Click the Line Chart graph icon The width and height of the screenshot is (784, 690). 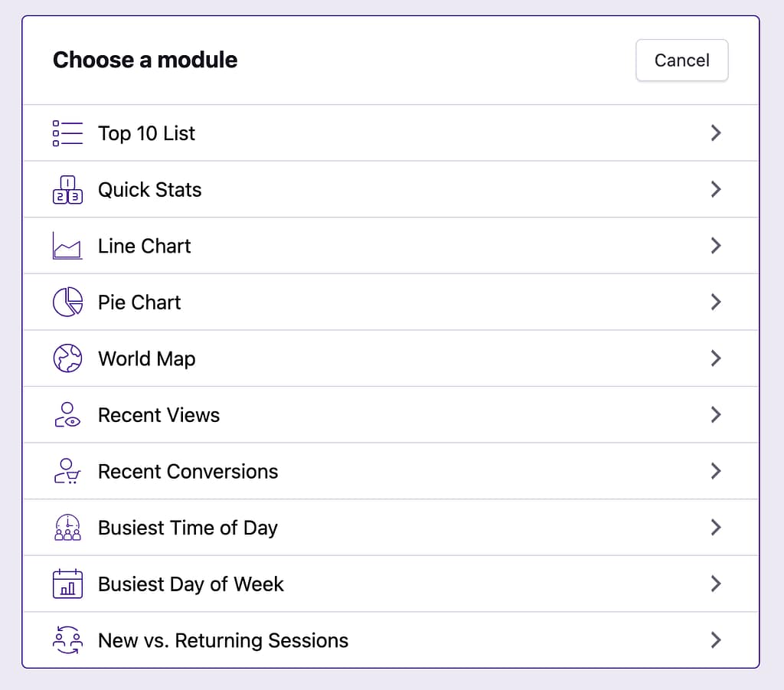tap(67, 245)
